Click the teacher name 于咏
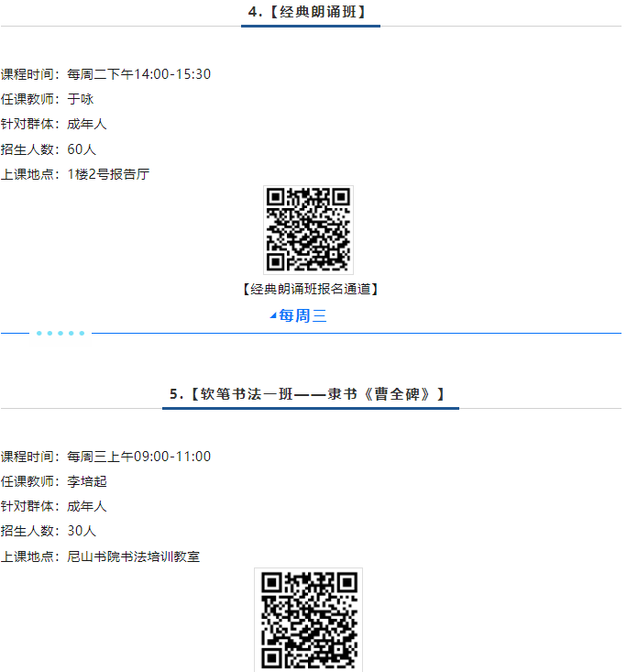Viewport: 627px width, 672px height. coord(80,99)
